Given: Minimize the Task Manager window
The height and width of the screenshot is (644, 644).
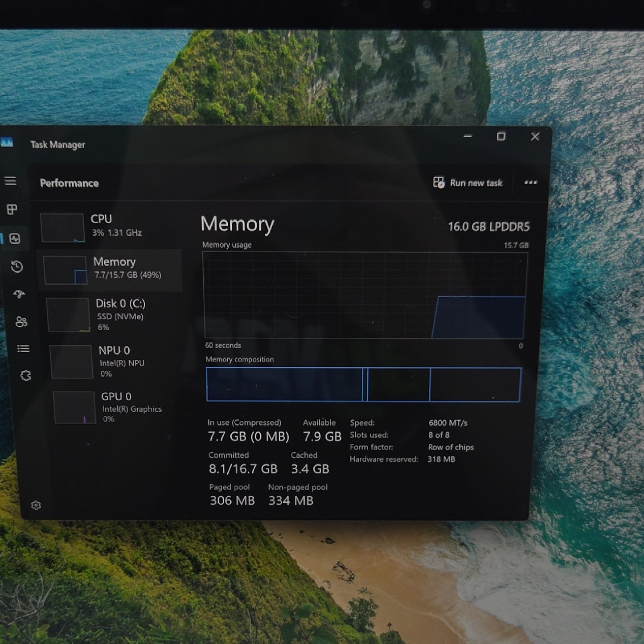Looking at the screenshot, I should pos(468,136).
